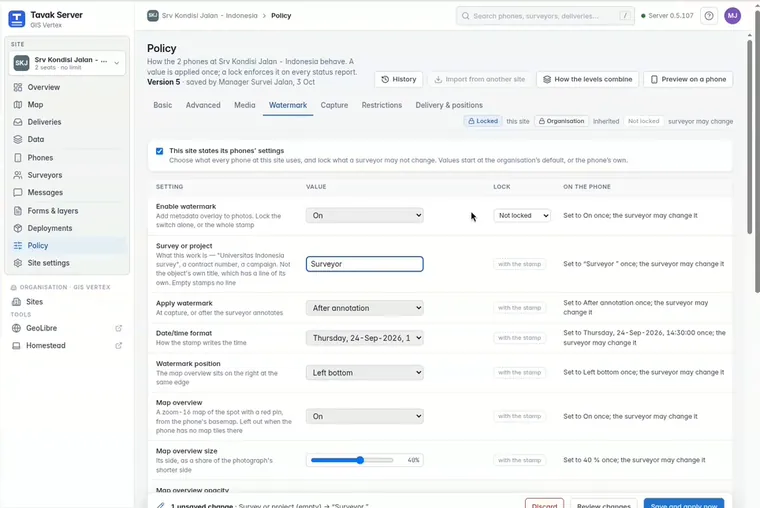The height and width of the screenshot is (508, 760).
Task: Click 'Save and apply now' button
Action: point(684,504)
